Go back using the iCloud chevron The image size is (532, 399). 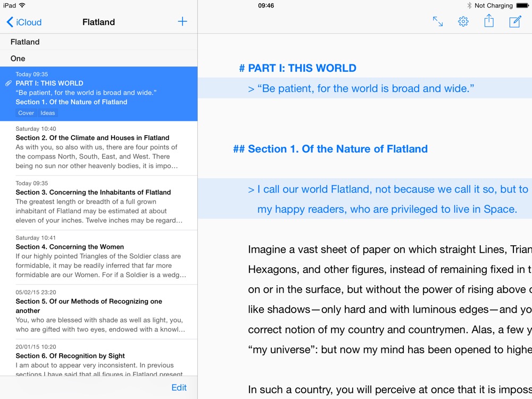coord(10,22)
